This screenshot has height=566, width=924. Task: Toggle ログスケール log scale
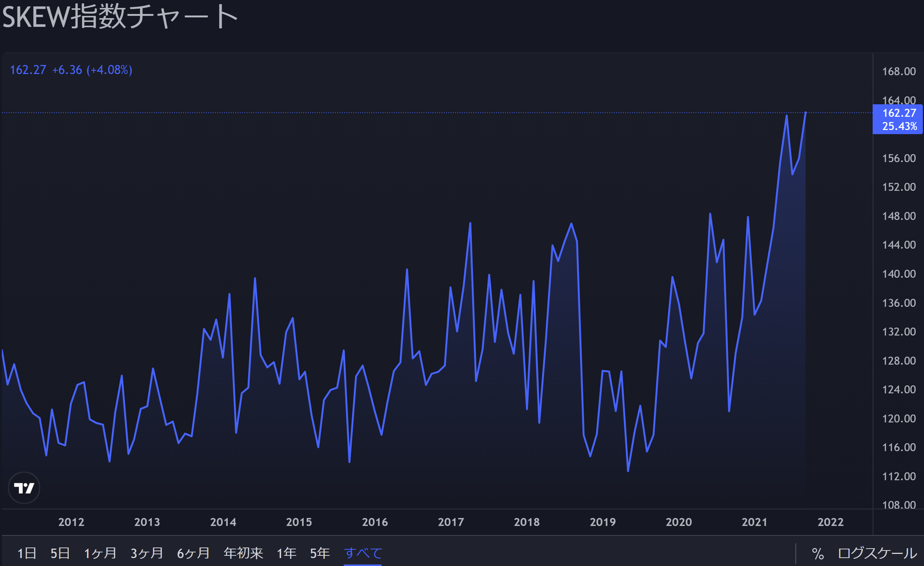tap(877, 553)
